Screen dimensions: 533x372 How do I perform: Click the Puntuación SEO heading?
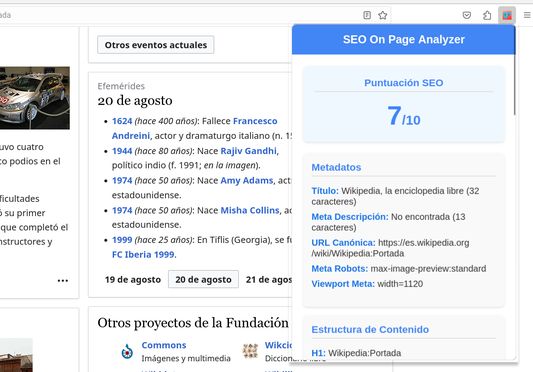click(403, 83)
